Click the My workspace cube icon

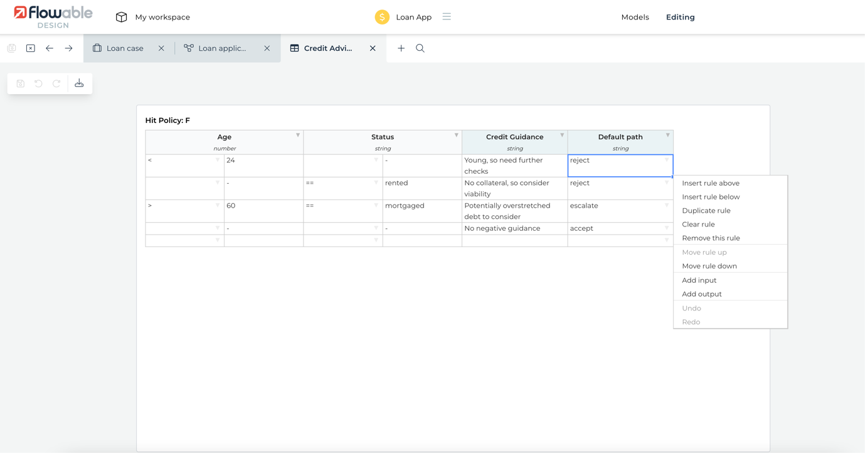click(x=122, y=17)
